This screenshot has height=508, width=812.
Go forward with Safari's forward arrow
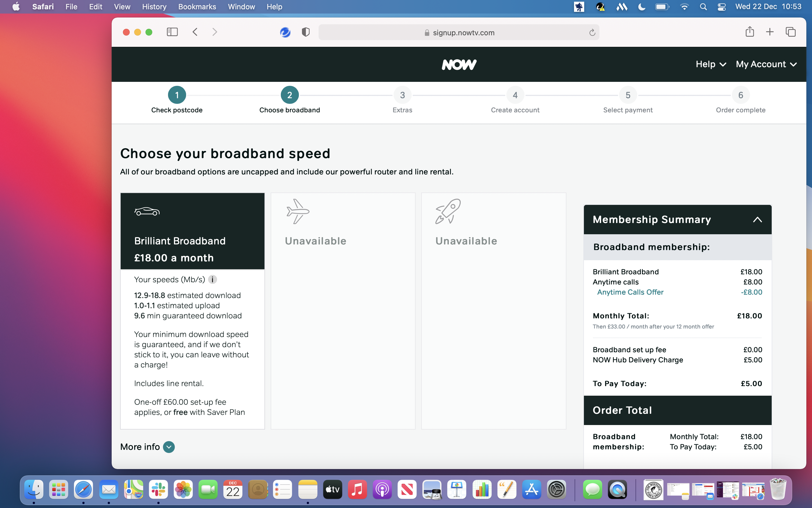[x=215, y=32]
